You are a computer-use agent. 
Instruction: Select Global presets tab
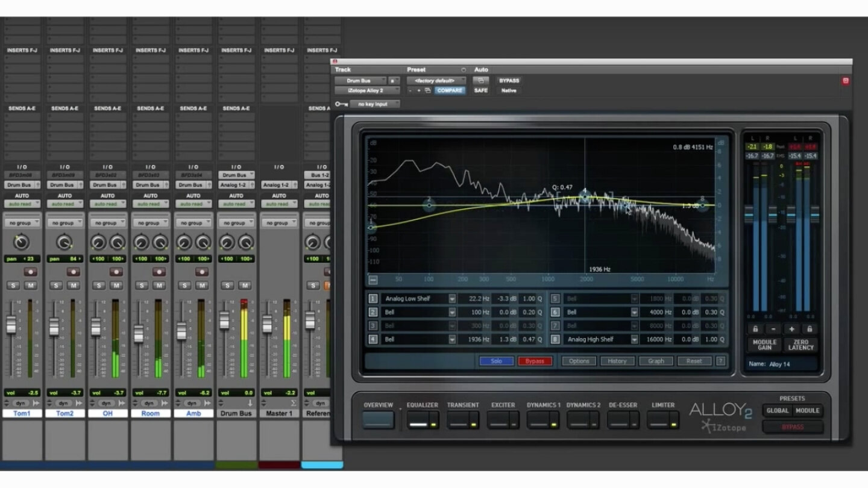pos(777,411)
